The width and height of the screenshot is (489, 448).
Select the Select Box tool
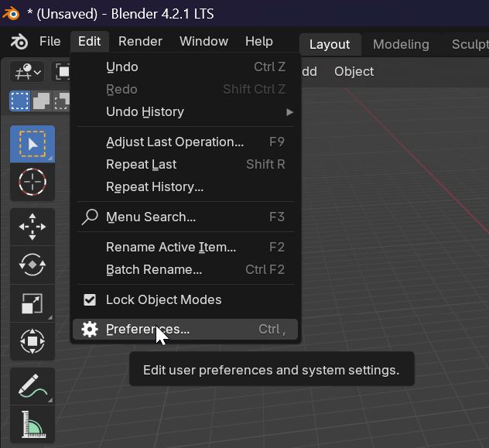[x=32, y=144]
